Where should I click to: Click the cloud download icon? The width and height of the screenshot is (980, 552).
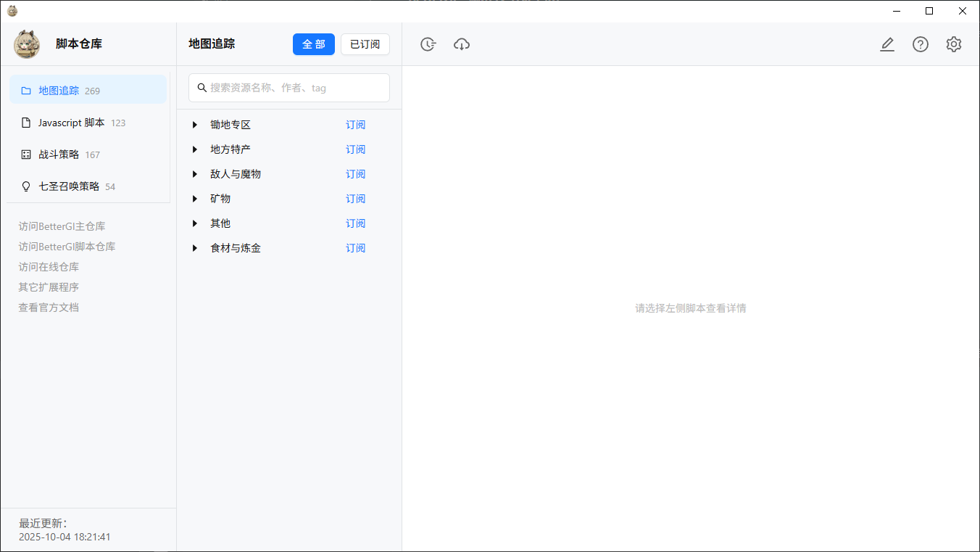[x=462, y=44]
